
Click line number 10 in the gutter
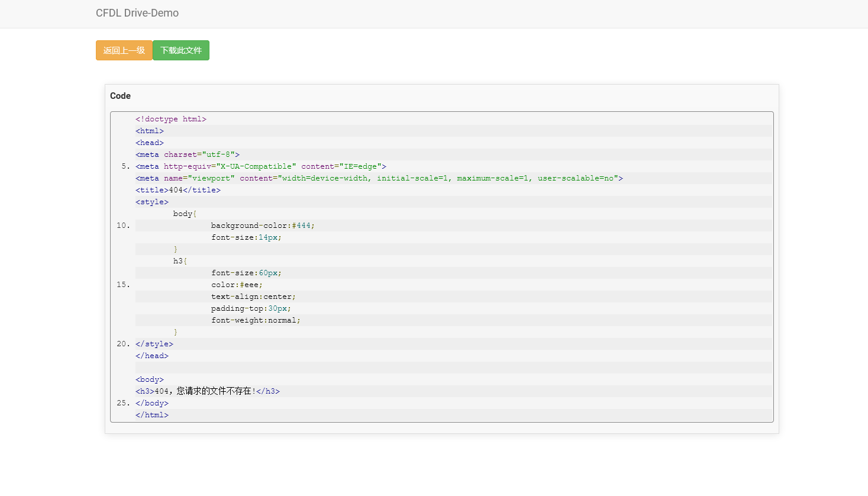(x=123, y=226)
